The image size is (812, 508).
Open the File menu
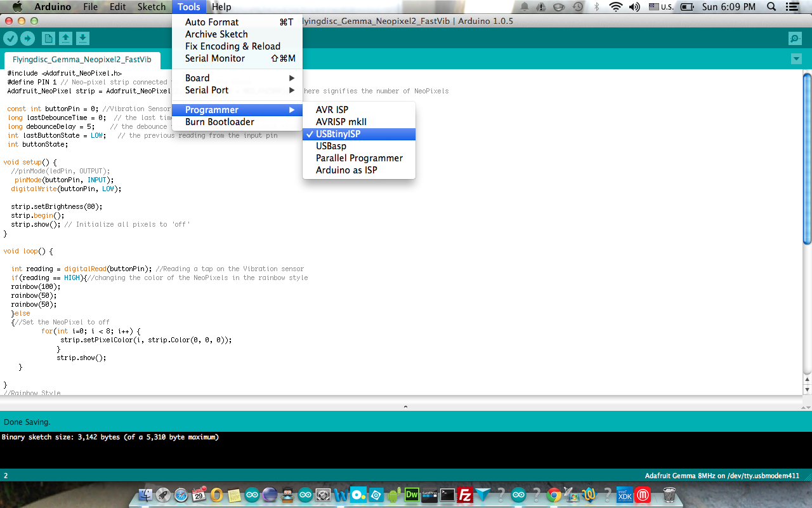pyautogui.click(x=91, y=7)
